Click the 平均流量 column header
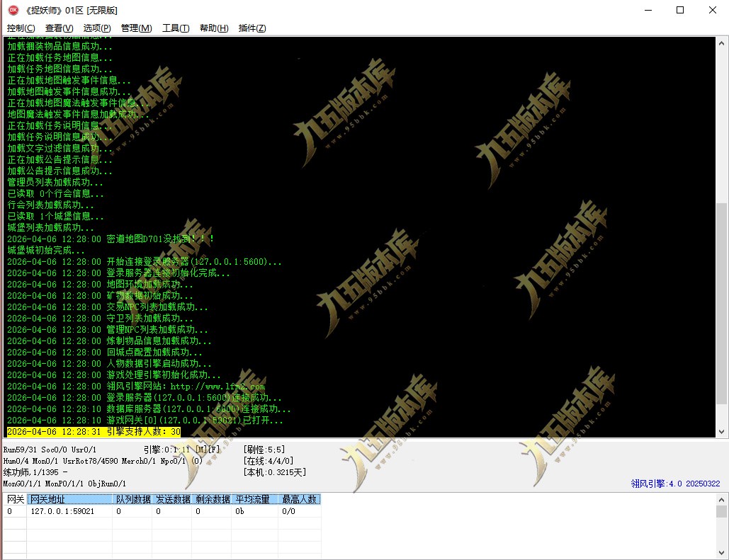The width and height of the screenshot is (729, 560). tap(255, 499)
